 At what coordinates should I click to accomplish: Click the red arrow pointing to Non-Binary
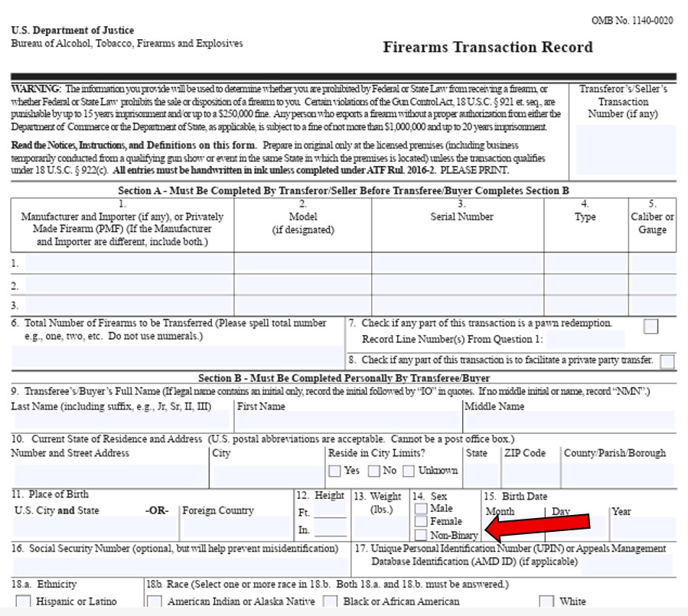coord(538,527)
